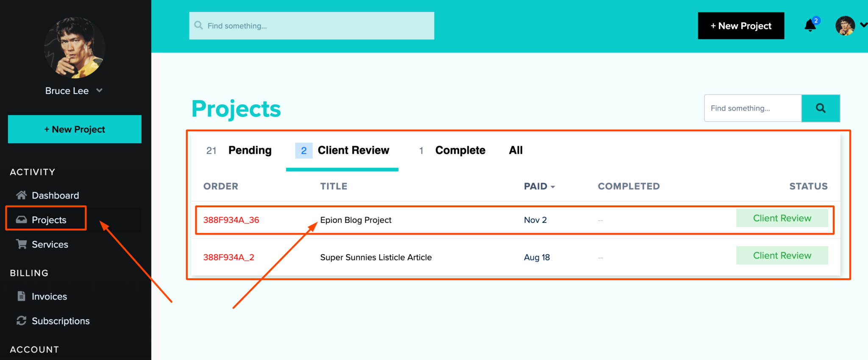
Task: Focus the Projects page Find something field
Action: (753, 108)
